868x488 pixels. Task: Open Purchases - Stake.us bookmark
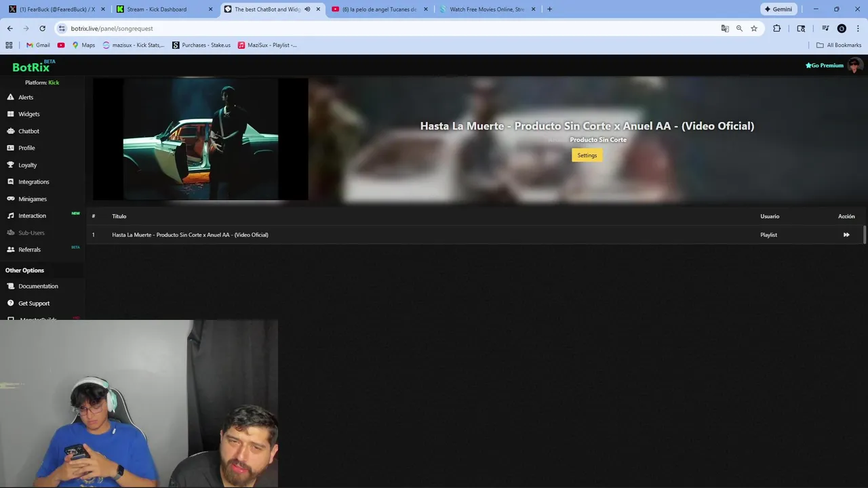(201, 45)
